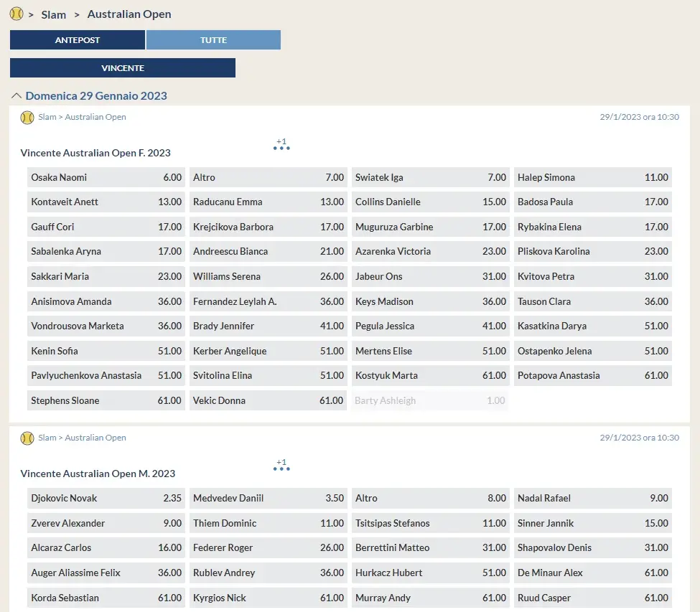Select Andreescu Bianca at 21.00
Viewport: 700px width, 612px height.
pos(269,251)
